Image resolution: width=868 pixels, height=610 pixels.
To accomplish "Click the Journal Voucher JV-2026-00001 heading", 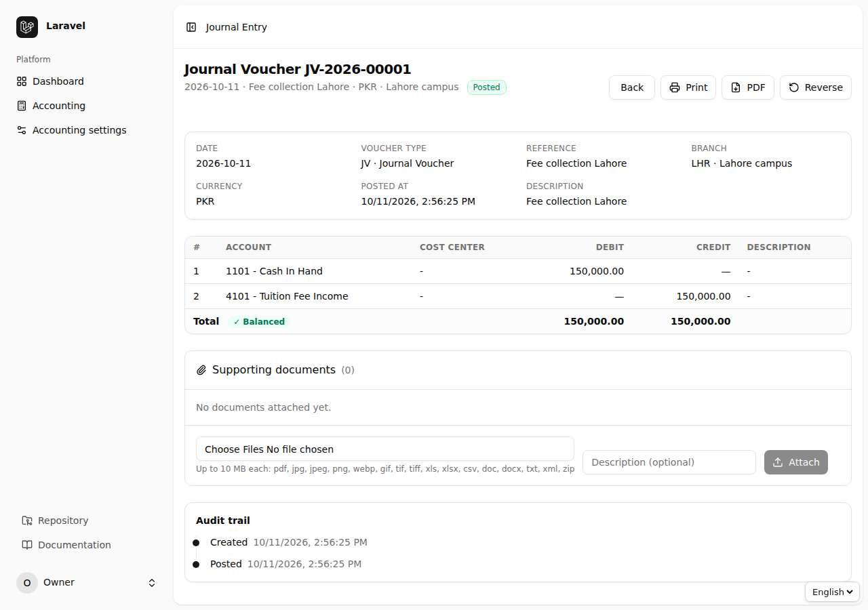I will point(298,69).
